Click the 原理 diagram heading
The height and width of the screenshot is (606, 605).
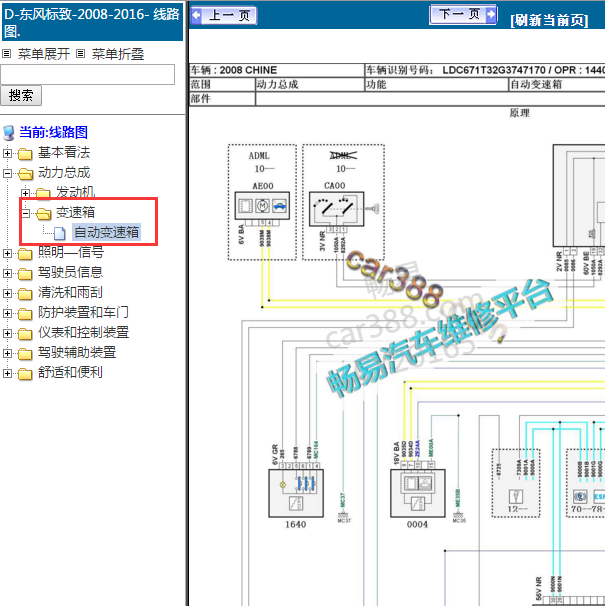click(520, 113)
